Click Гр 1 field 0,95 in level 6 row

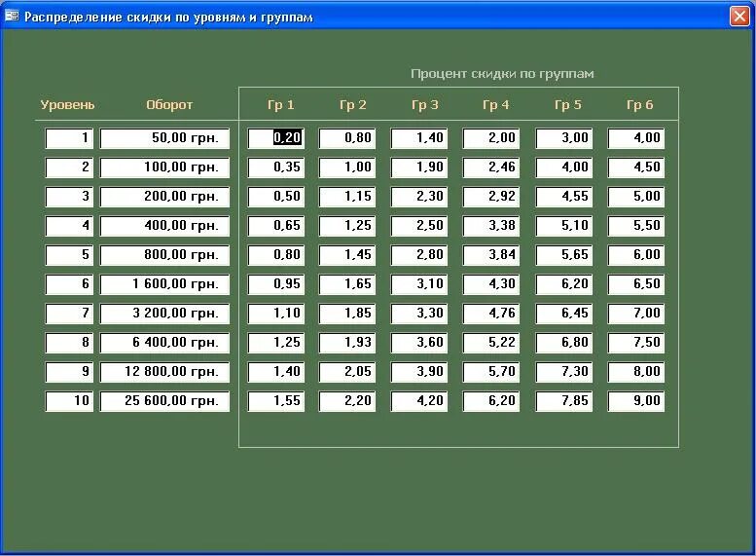[x=276, y=284]
